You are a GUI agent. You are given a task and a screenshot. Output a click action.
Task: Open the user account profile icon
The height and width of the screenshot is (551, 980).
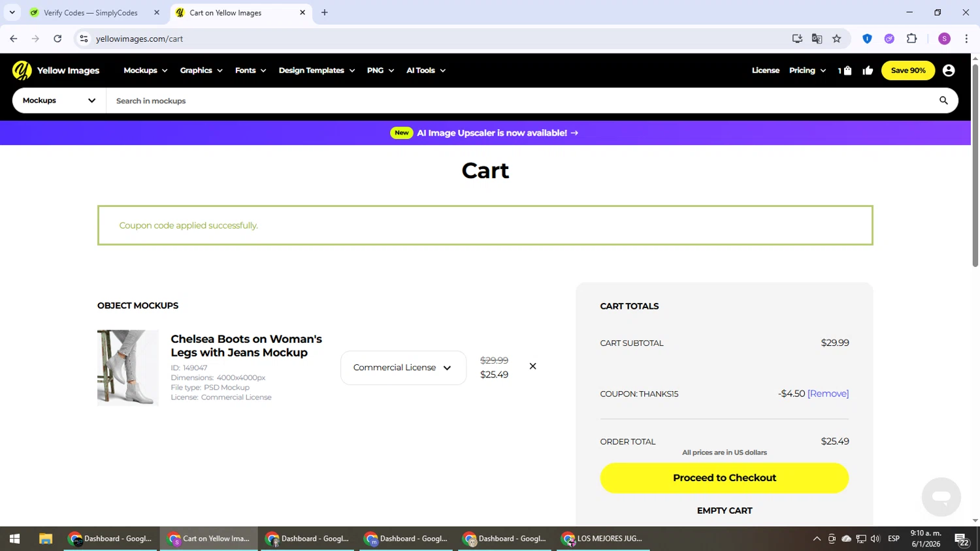coord(949,71)
